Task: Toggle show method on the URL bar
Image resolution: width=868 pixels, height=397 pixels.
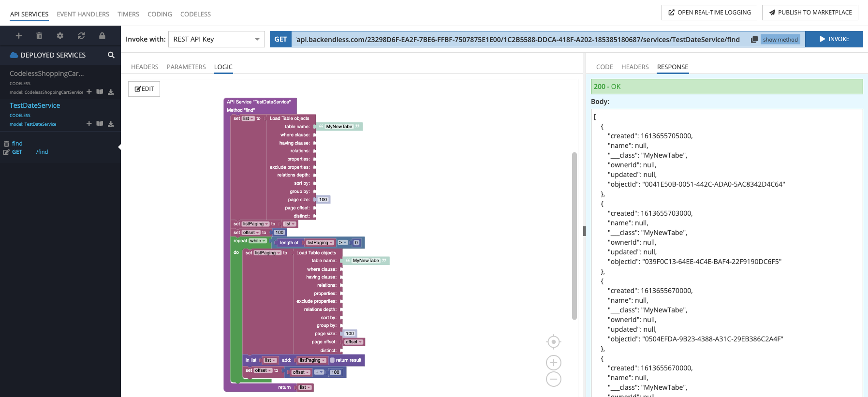Action: (x=780, y=40)
